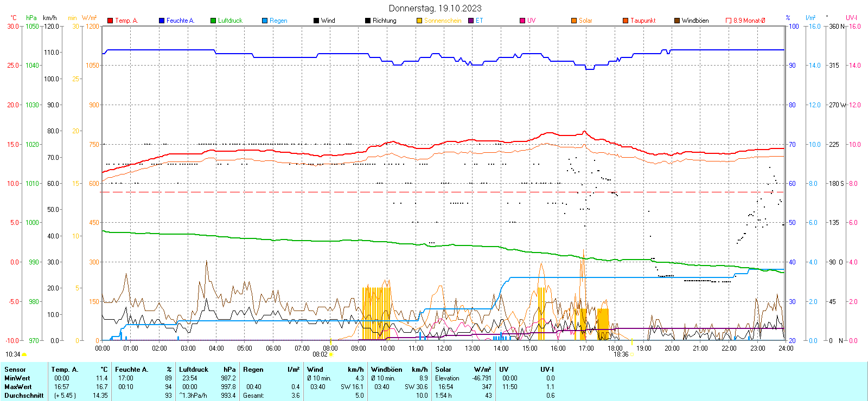Screen dimensions: 868x401
Task: Click the red Temp. A. legend square
Action: click(110, 21)
